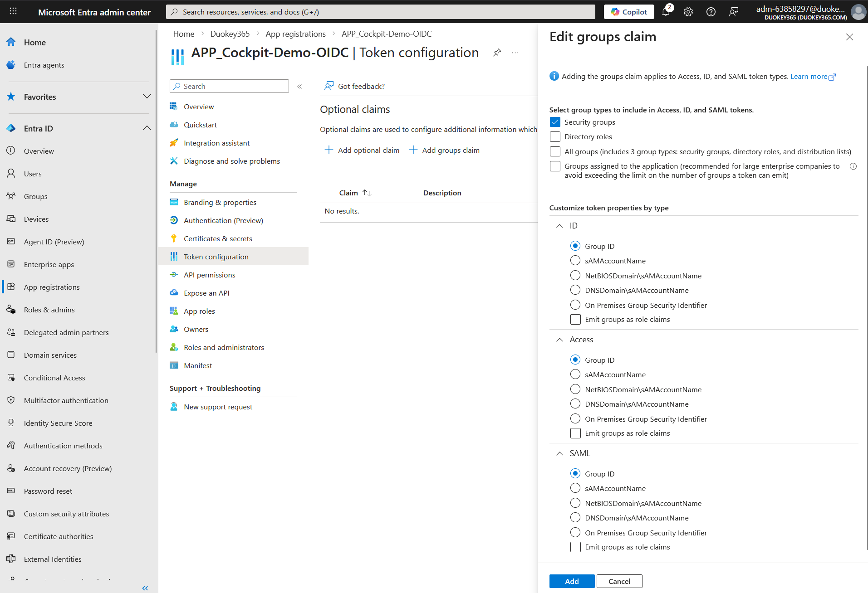Viewport: 868px width, 593px height.
Task: Collapse the resource menu with double chevron
Action: point(299,86)
